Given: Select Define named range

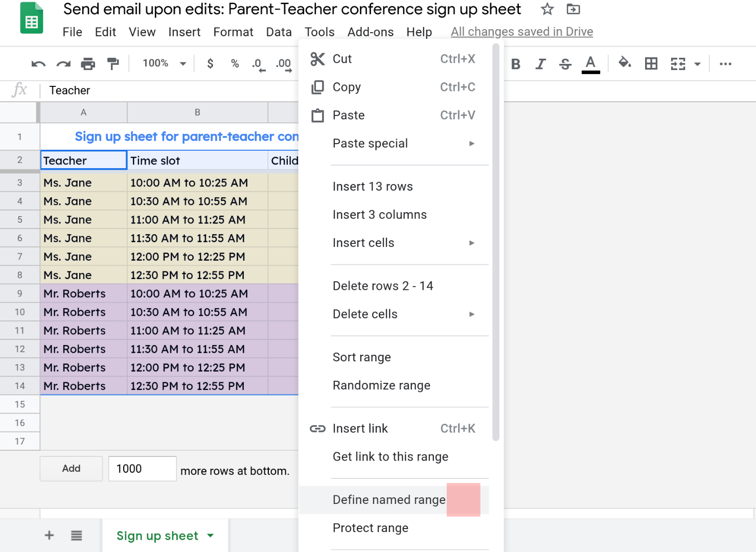Looking at the screenshot, I should coord(394,499).
